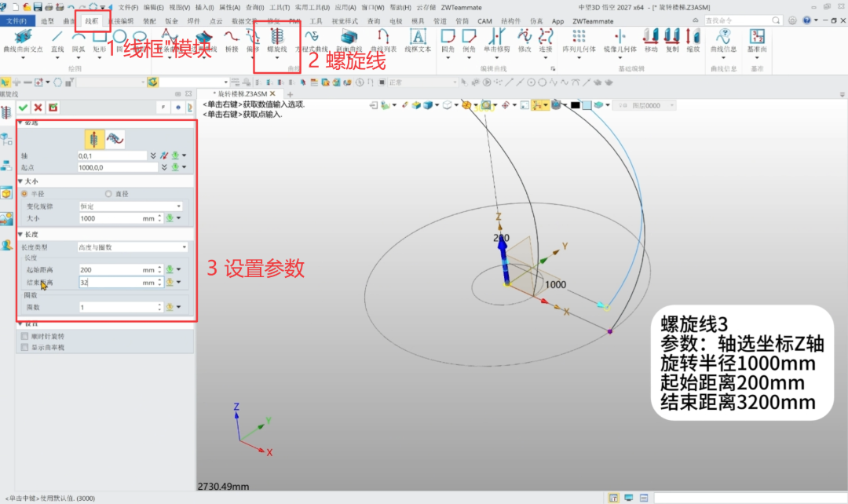
Task: Click the 基准面 datum plane tool
Action: coord(757,41)
